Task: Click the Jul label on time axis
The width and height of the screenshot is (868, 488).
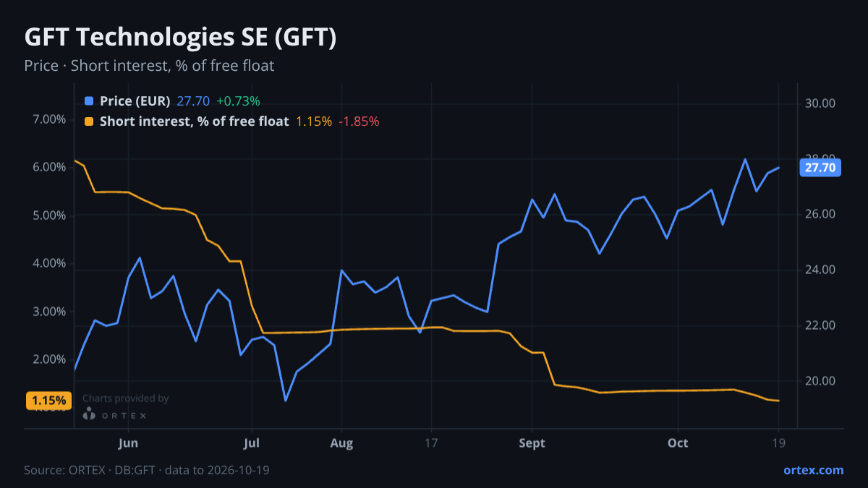Action: click(x=252, y=443)
